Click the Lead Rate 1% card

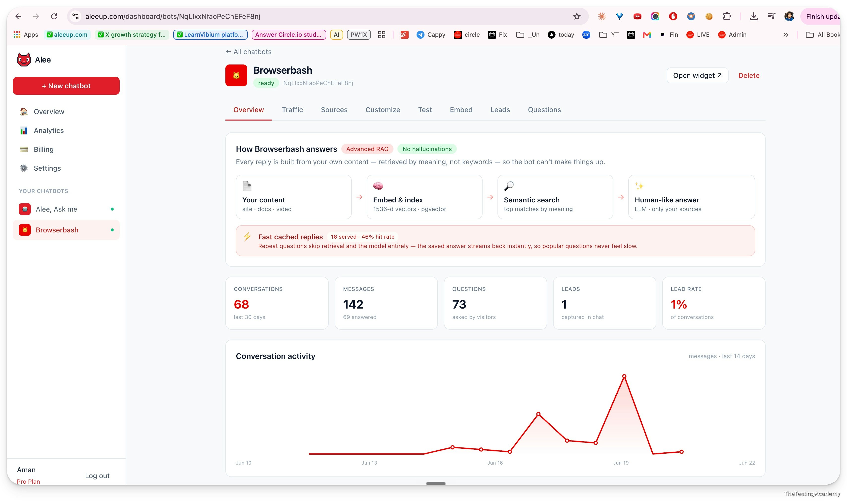(714, 303)
